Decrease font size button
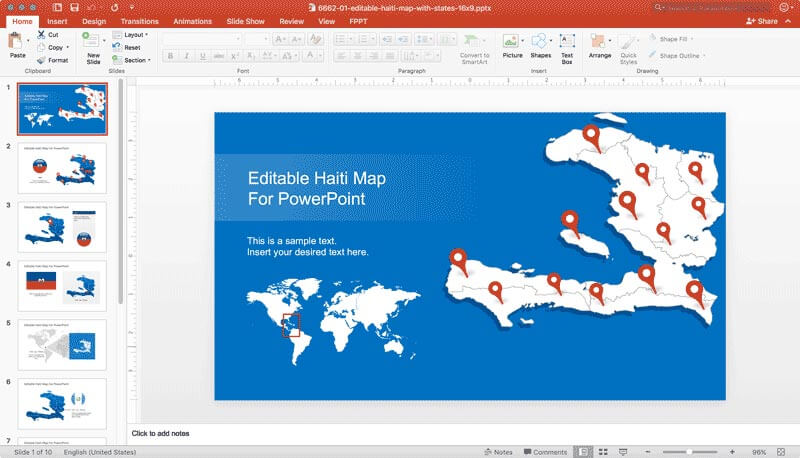800x458 pixels. [296, 39]
